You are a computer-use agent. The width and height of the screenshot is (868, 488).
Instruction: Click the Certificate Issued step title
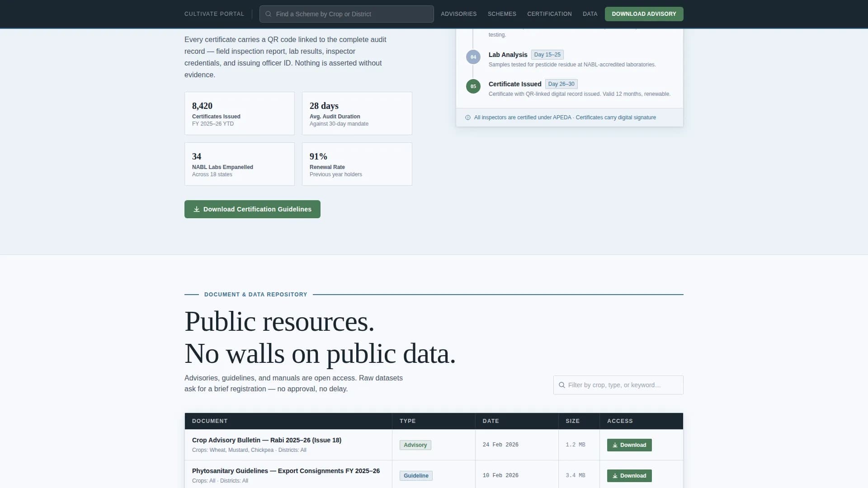pos(515,84)
